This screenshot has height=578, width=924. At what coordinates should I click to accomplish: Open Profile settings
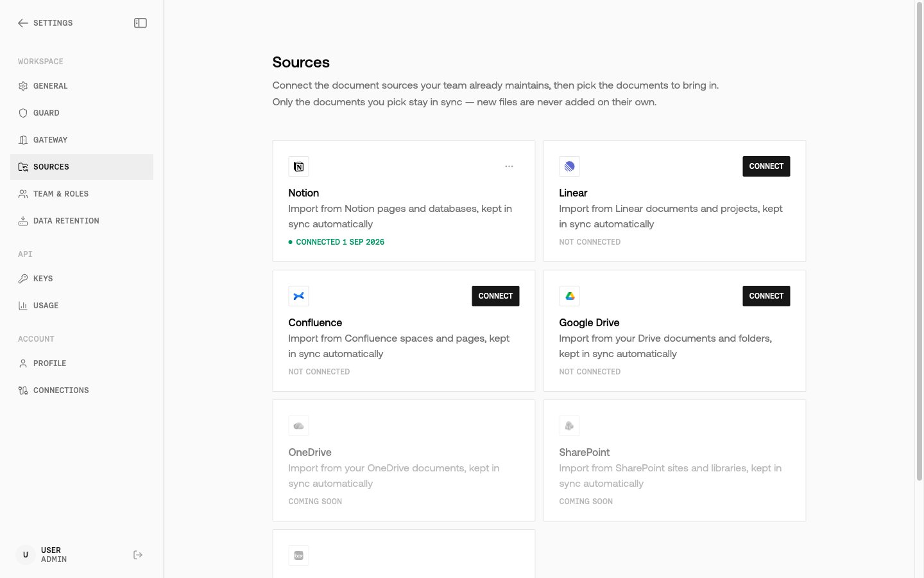click(81, 363)
